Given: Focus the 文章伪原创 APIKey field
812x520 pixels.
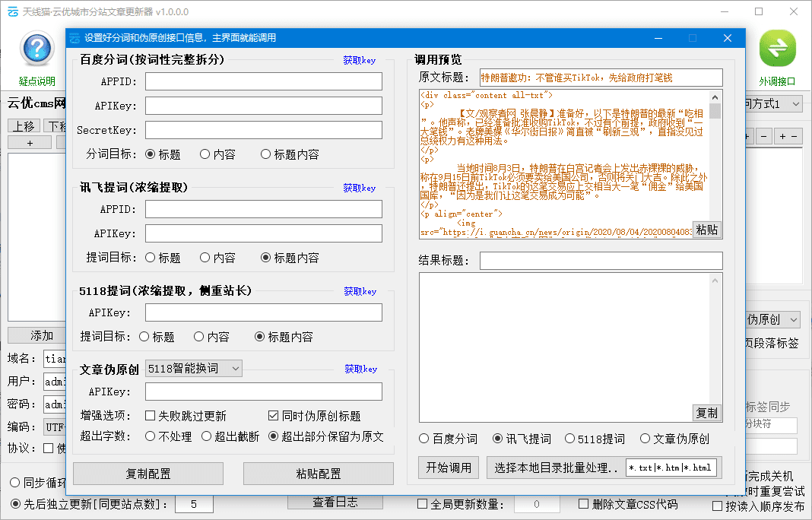Looking at the screenshot, I should [264, 392].
